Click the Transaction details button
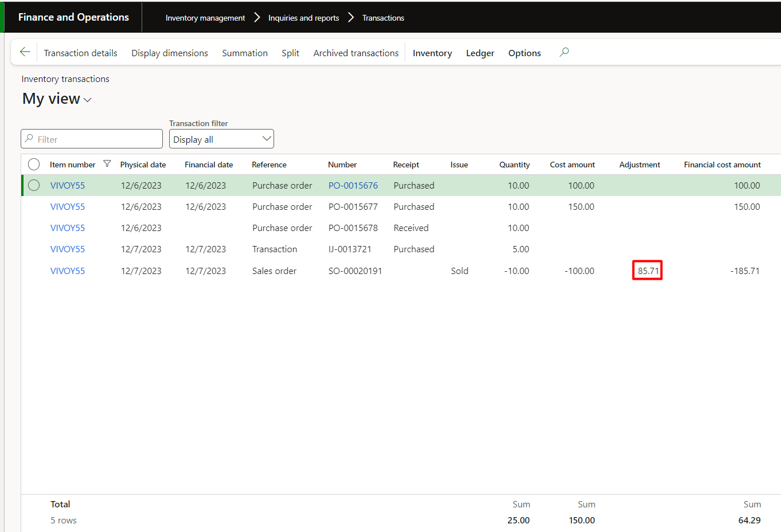This screenshot has height=532, width=781. (80, 53)
